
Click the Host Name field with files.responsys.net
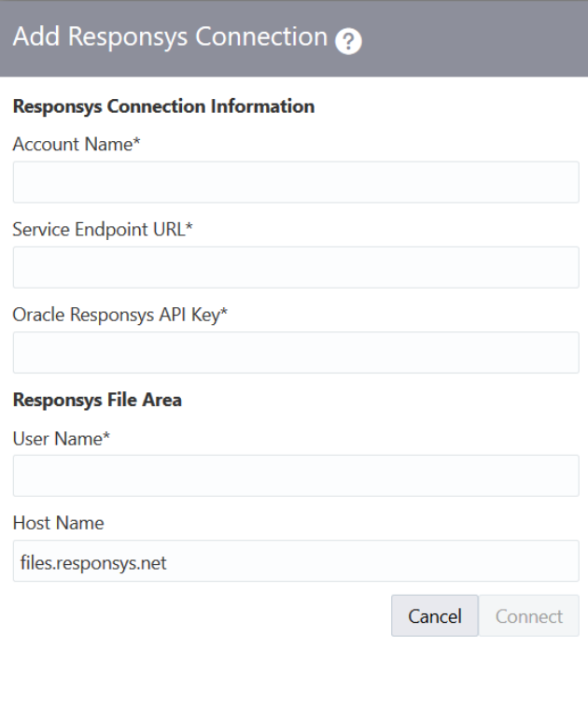coord(295,561)
